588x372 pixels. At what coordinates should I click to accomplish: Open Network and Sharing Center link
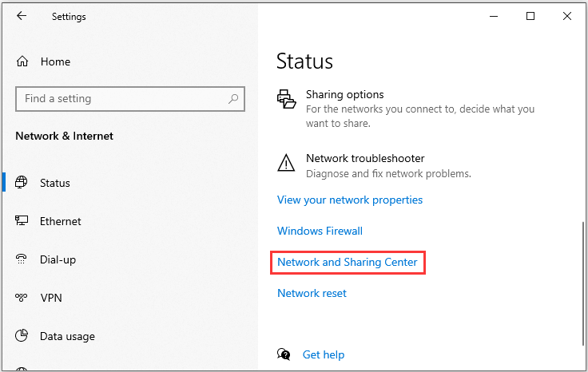[347, 262]
